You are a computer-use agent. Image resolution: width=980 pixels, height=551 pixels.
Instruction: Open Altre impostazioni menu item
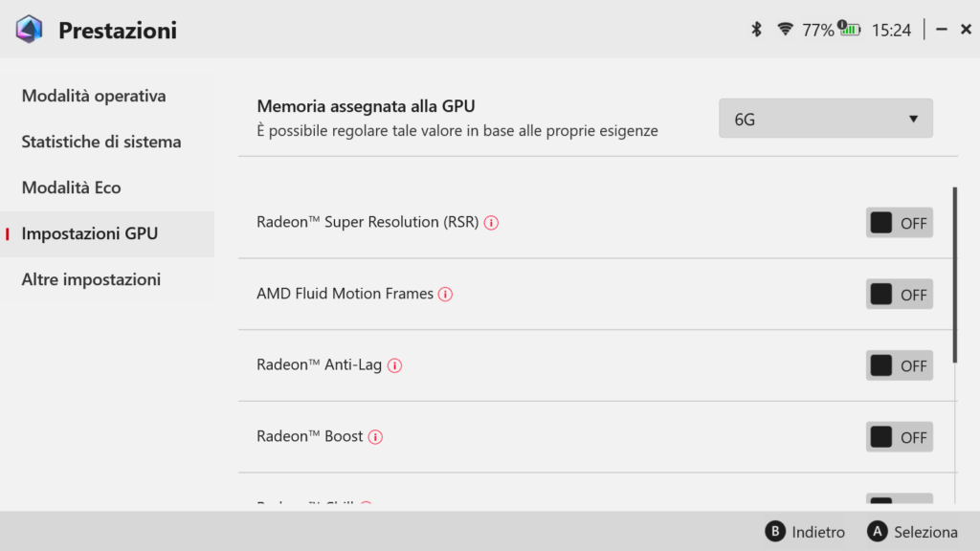91,279
